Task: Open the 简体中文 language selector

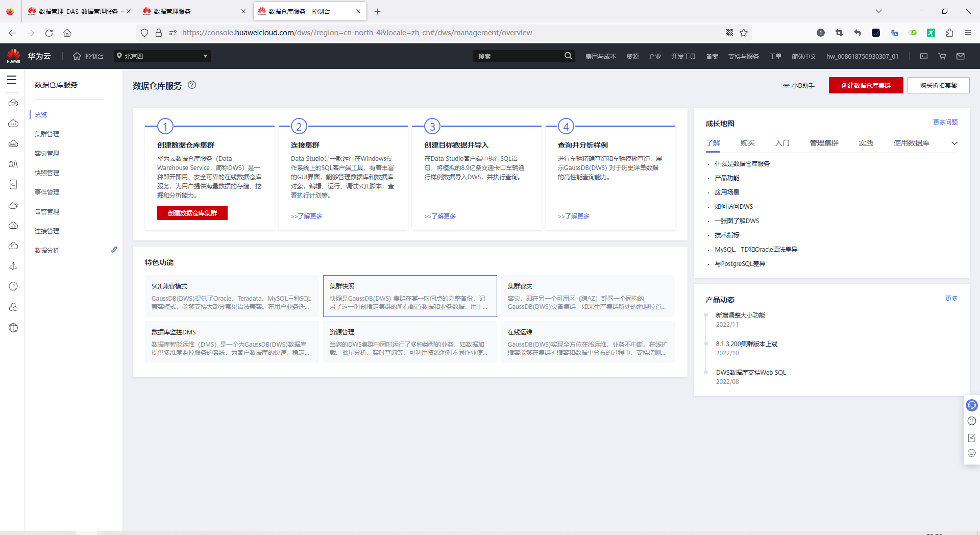Action: (x=804, y=57)
